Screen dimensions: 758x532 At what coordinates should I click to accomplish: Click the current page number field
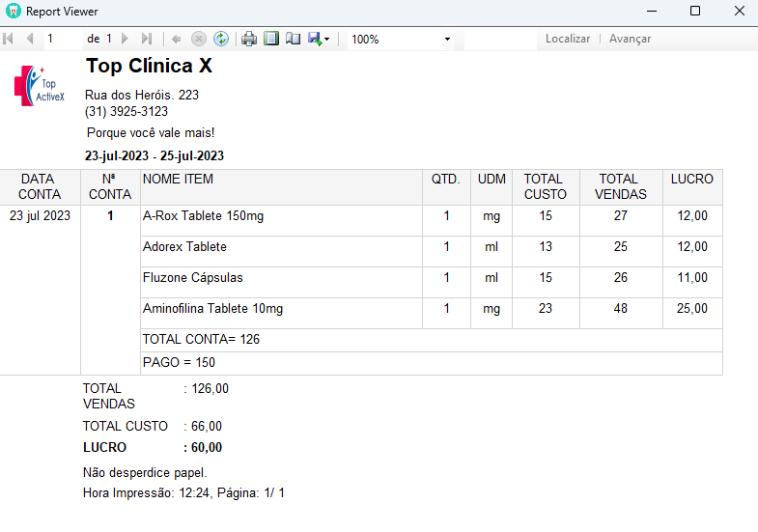coord(64,39)
